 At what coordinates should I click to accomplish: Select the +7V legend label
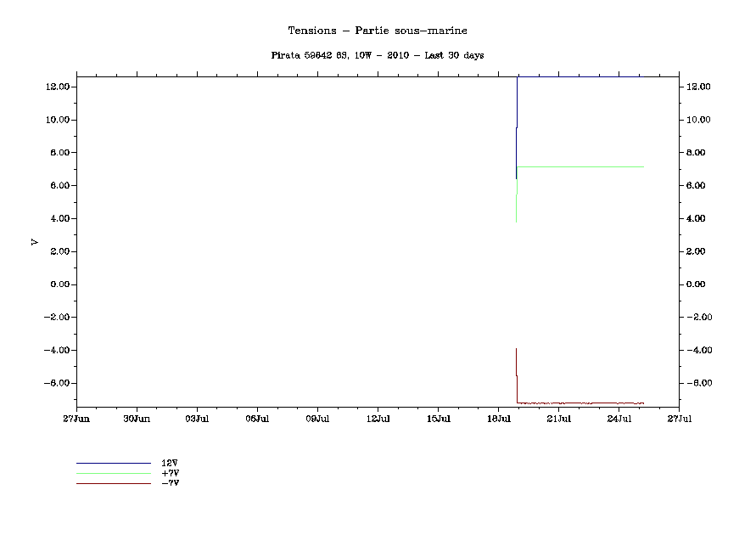point(170,473)
